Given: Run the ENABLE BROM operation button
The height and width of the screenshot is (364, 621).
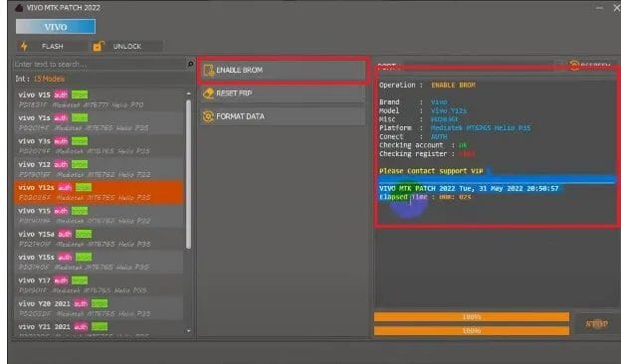Looking at the screenshot, I should coord(283,70).
